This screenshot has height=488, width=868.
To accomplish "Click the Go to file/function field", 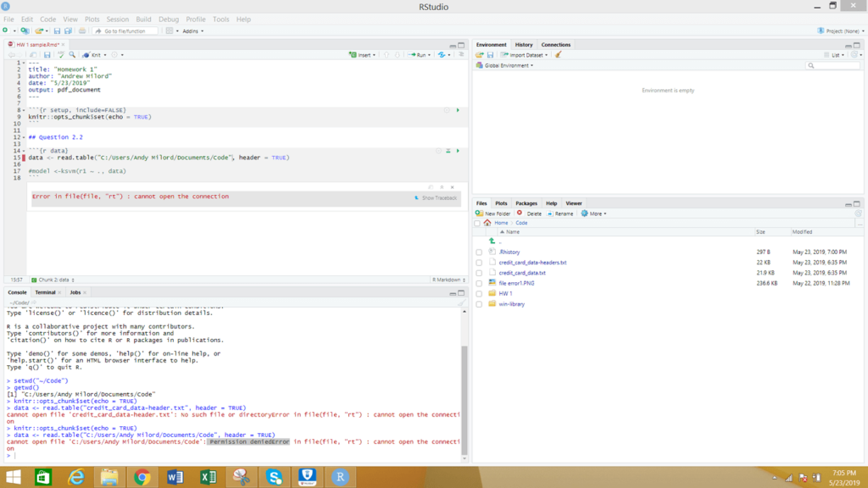I will pyautogui.click(x=125, y=31).
